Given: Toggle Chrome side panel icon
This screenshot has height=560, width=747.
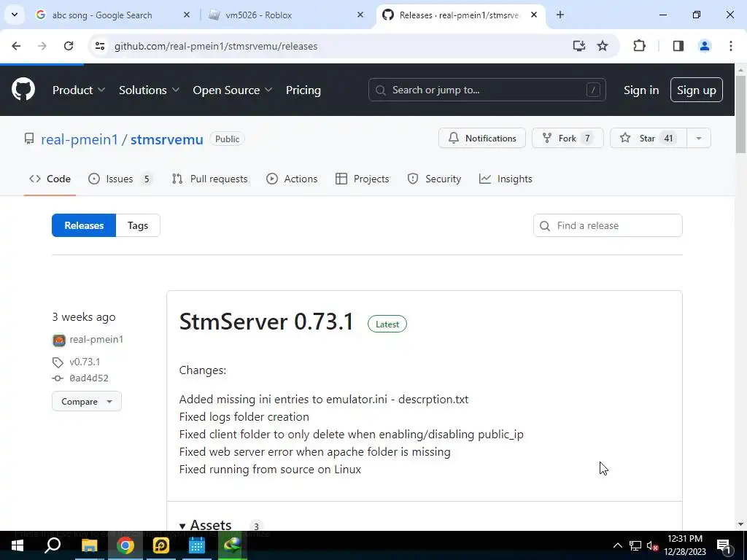Looking at the screenshot, I should pyautogui.click(x=678, y=46).
